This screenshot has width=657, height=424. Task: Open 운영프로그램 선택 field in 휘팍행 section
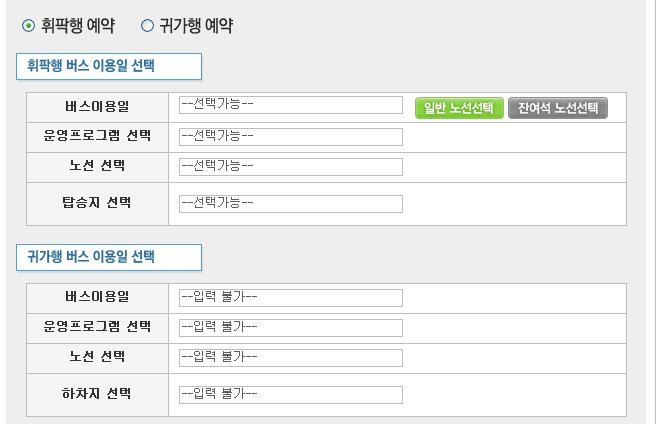tap(291, 137)
